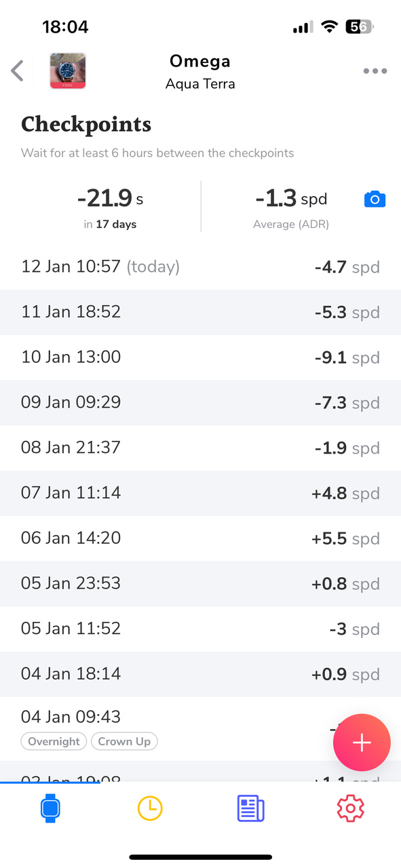Select the 10 Jan 13:00 checkpoint entry
Screen dimensions: 401x868
(x=200, y=357)
